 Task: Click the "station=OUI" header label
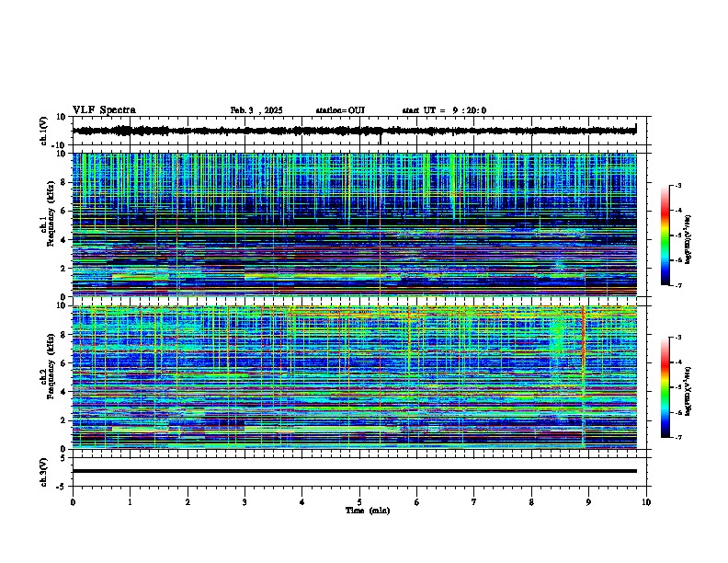[x=340, y=110]
